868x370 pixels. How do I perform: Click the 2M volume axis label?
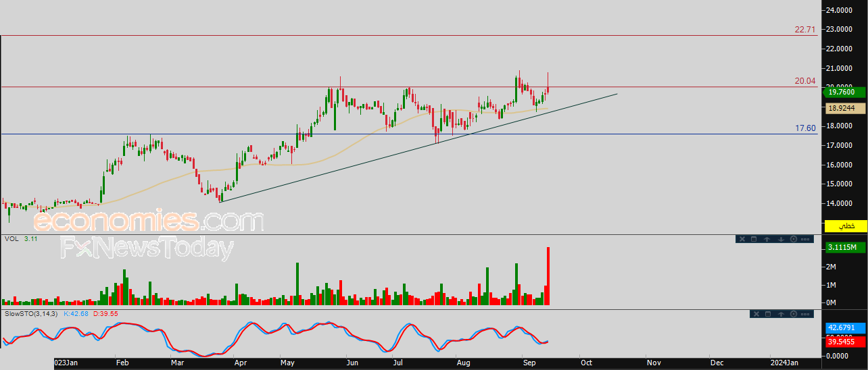point(831,267)
